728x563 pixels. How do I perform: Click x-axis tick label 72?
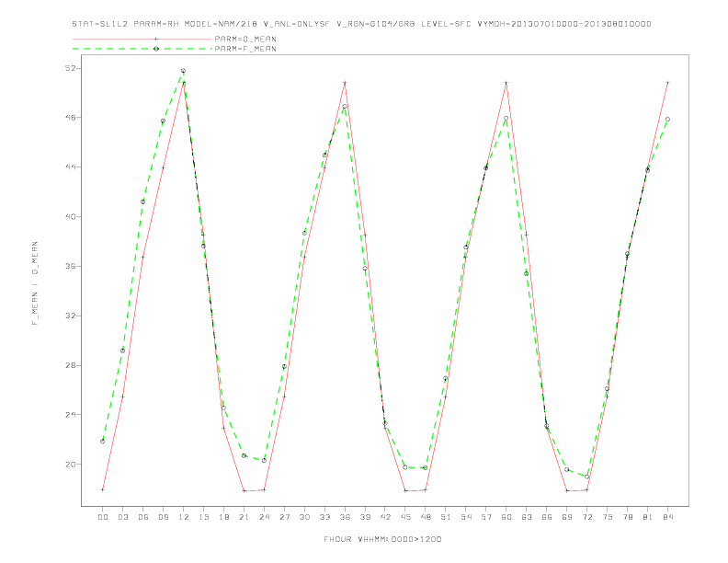coord(586,517)
